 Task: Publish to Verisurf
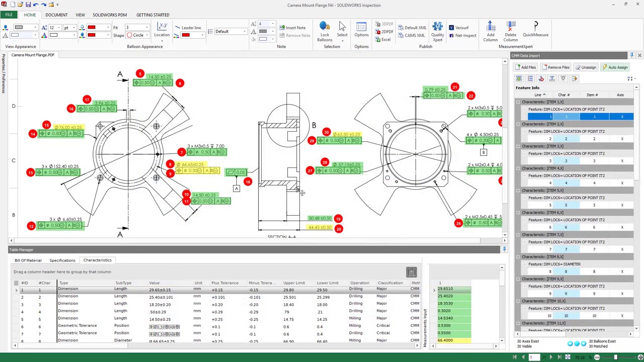[x=458, y=28]
